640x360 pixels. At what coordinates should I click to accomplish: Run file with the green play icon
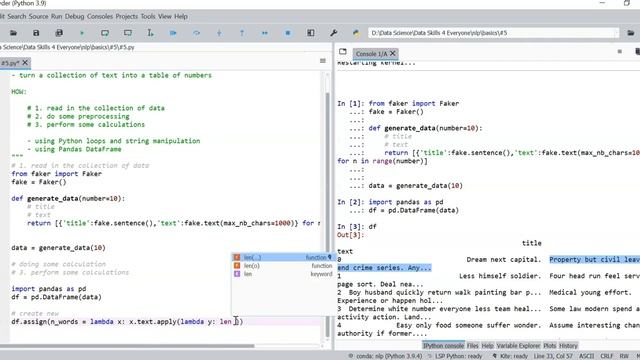pos(82,33)
